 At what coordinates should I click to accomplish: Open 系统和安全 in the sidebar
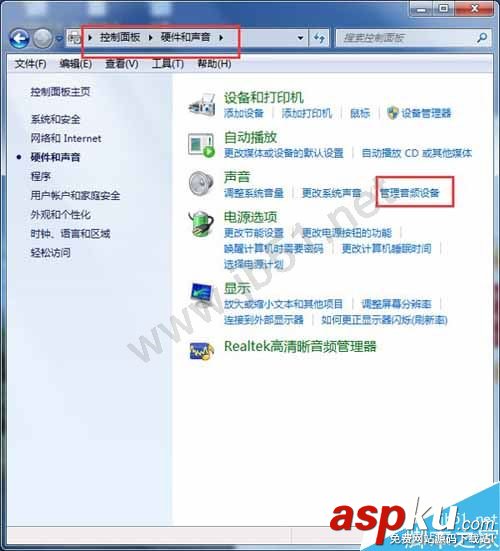pos(56,119)
